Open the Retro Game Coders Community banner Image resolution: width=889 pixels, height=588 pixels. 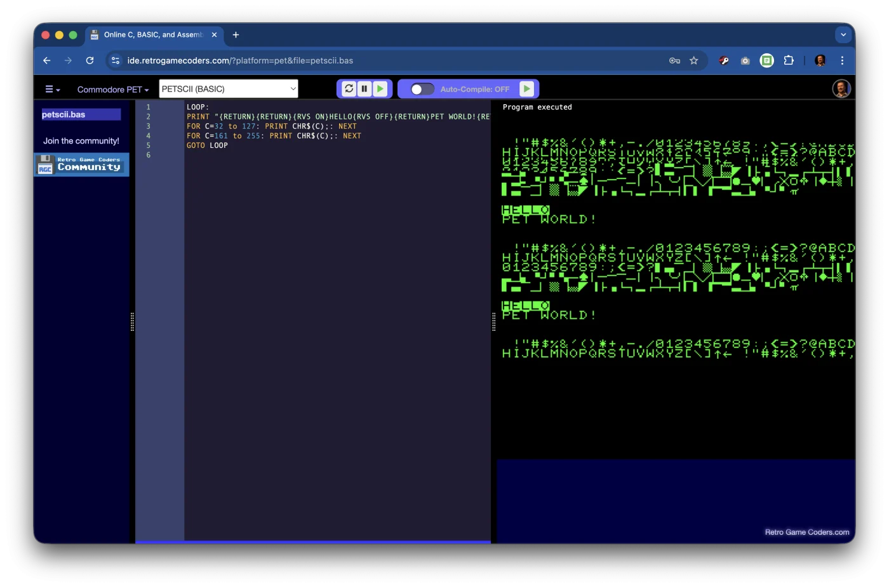(82, 164)
